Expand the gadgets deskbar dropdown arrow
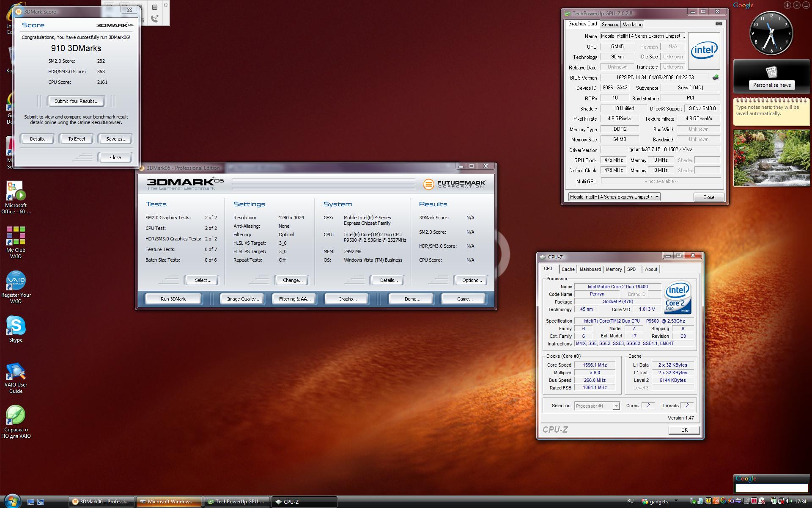This screenshot has height=508, width=812. tap(676, 500)
